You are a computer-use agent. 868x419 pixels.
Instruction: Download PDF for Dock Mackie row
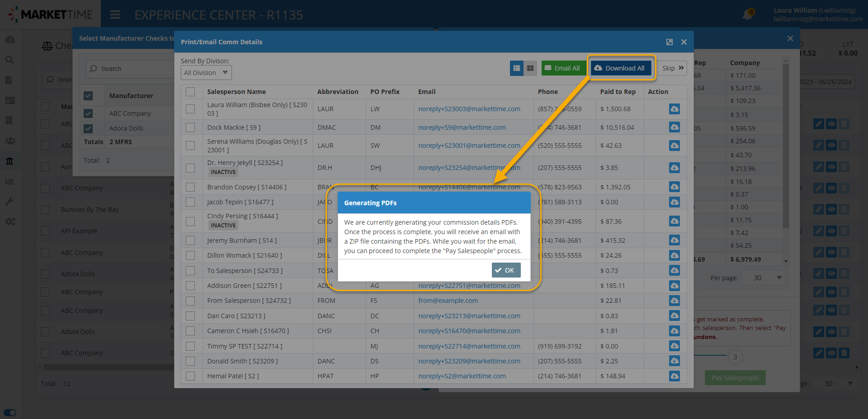coord(674,127)
